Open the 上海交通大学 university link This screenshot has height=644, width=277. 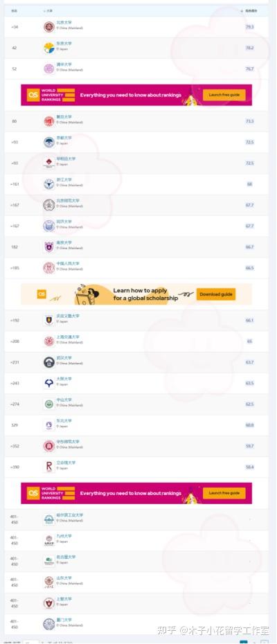[x=68, y=337]
